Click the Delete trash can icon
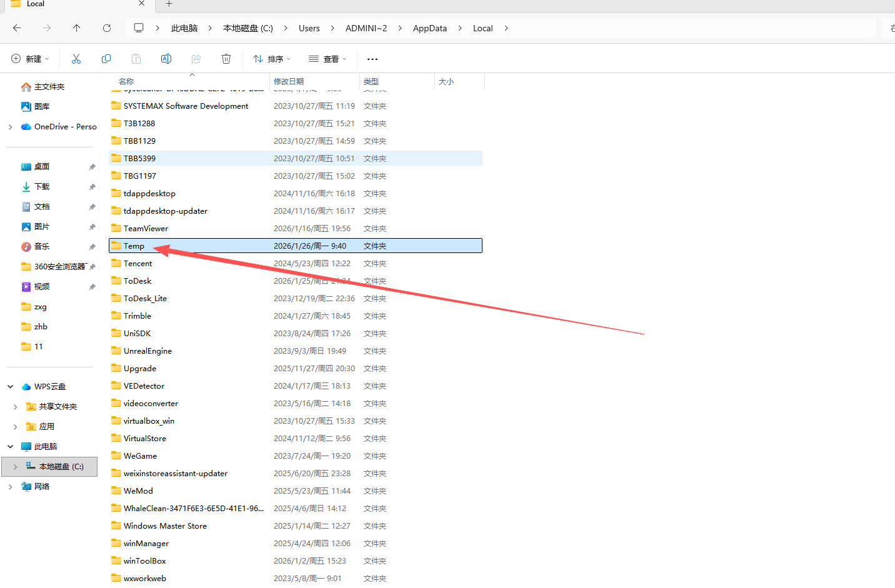Screen dimensions: 895x588 pyautogui.click(x=226, y=59)
